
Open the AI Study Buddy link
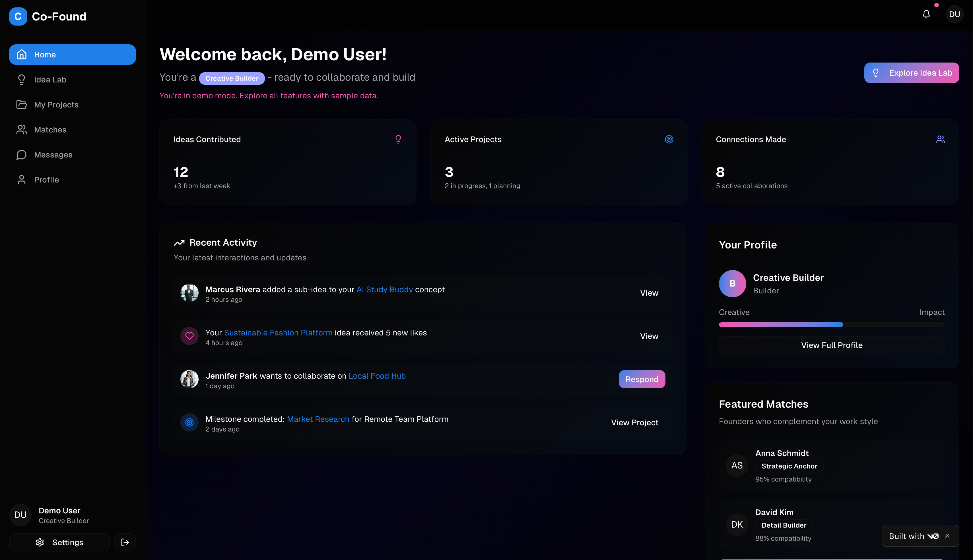(384, 289)
